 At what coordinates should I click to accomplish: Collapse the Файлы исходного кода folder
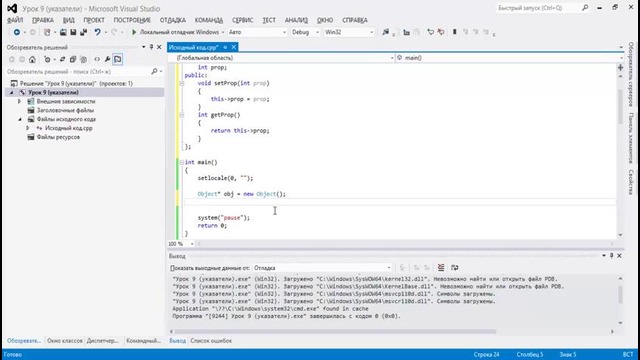[20, 119]
